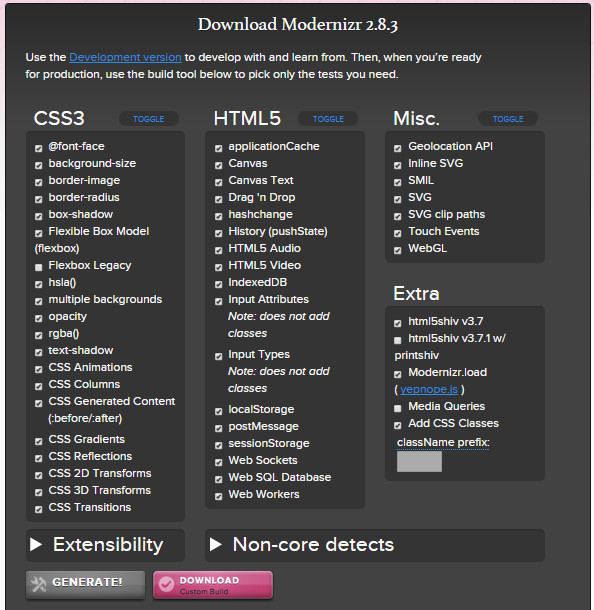The height and width of the screenshot is (610, 594).
Task: Uncheck the Web Workers checkbox
Action: [219, 496]
